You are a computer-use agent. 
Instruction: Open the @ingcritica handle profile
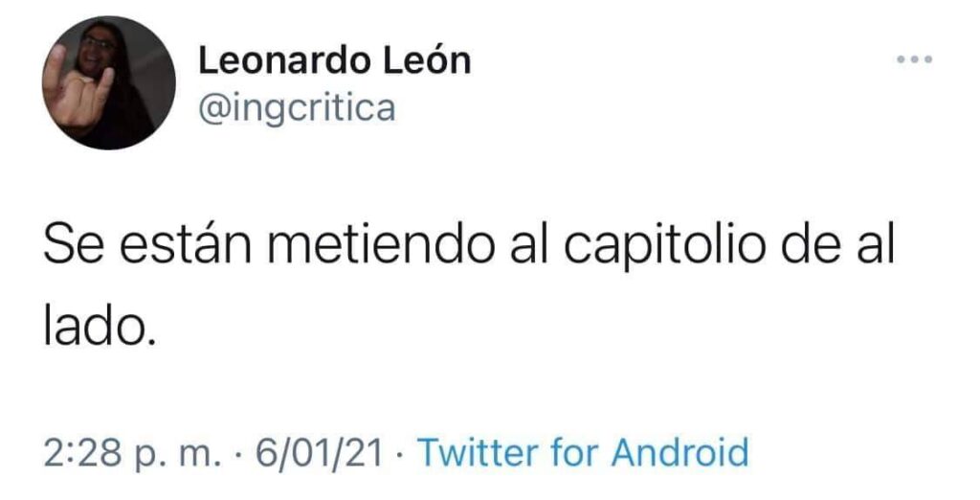click(297, 109)
